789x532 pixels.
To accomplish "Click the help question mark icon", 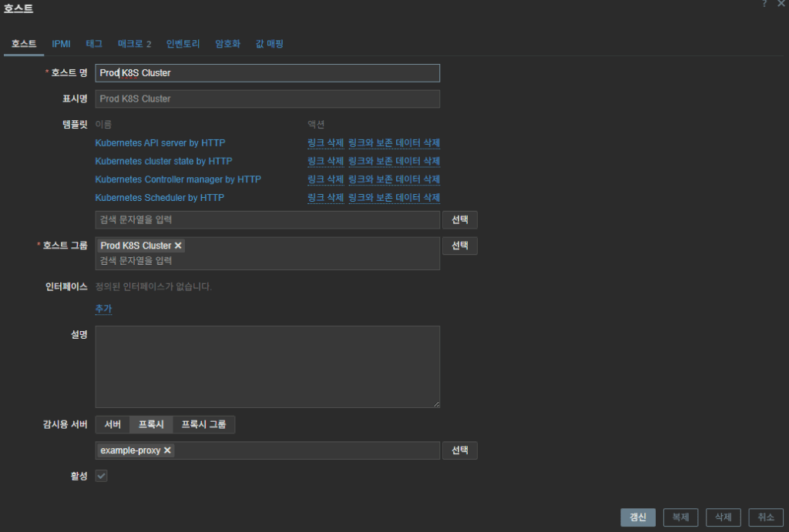I will click(764, 5).
